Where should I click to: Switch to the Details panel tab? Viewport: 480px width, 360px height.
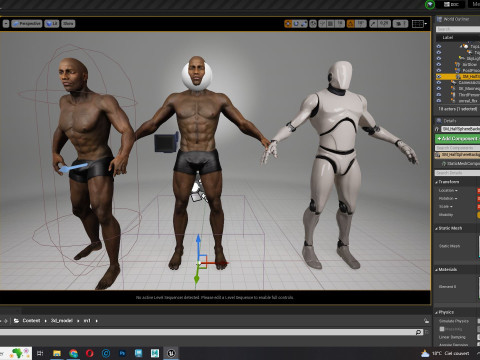click(x=447, y=121)
